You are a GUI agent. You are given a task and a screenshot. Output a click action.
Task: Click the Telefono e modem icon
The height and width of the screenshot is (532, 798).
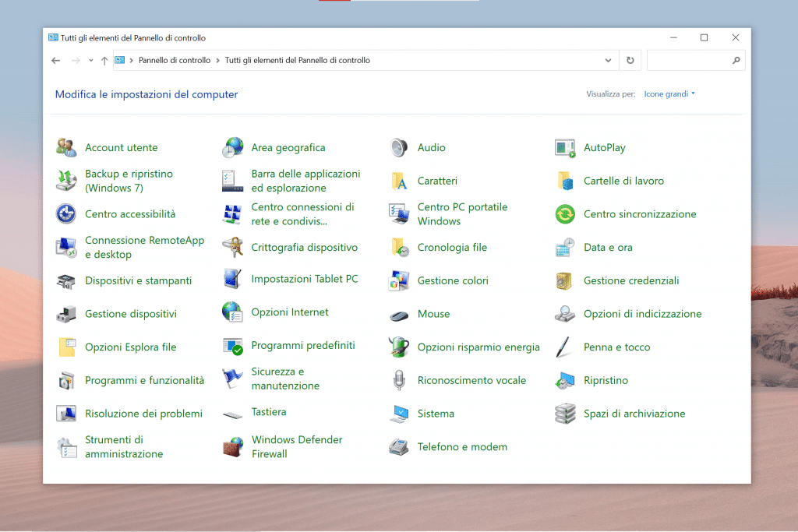(399, 447)
